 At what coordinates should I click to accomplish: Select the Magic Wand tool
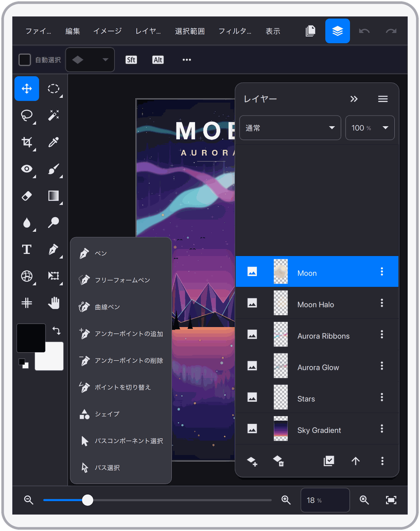(x=54, y=115)
